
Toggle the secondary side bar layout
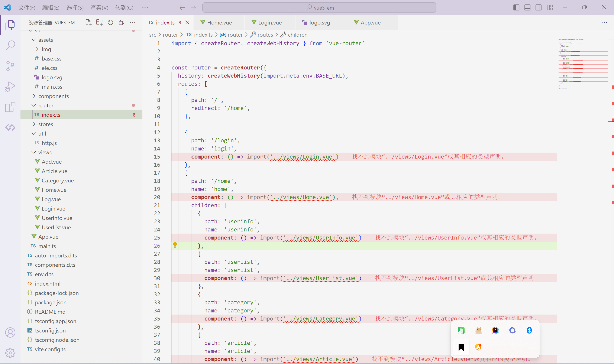coord(539,8)
